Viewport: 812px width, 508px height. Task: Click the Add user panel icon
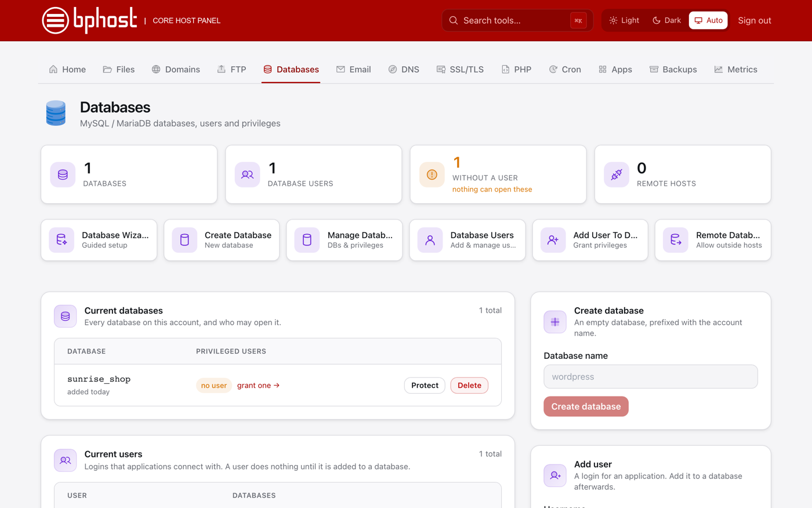coord(555,475)
